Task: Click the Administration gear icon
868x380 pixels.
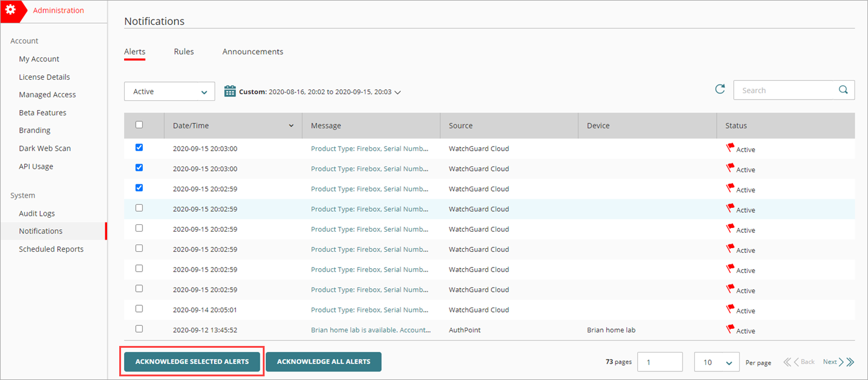Action: 11,11
